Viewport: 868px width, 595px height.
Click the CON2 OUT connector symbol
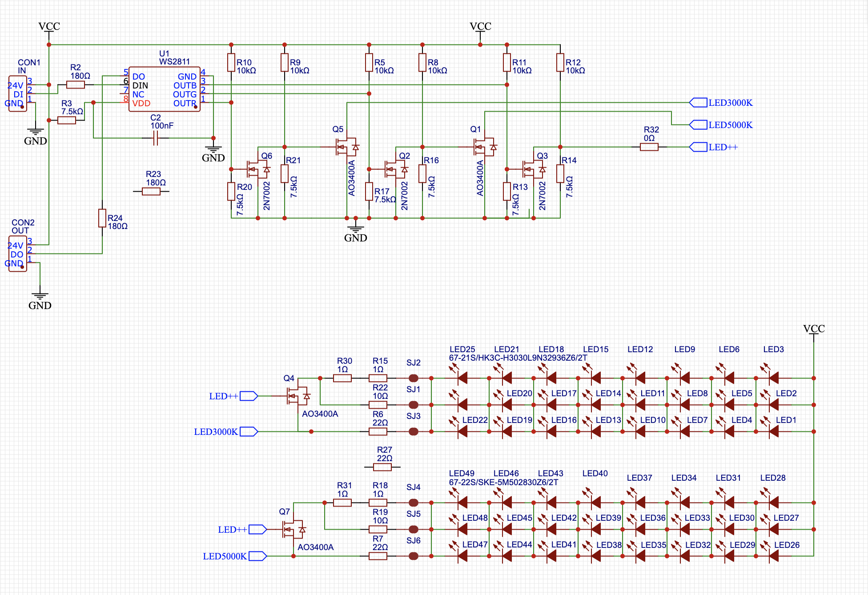pos(18,254)
